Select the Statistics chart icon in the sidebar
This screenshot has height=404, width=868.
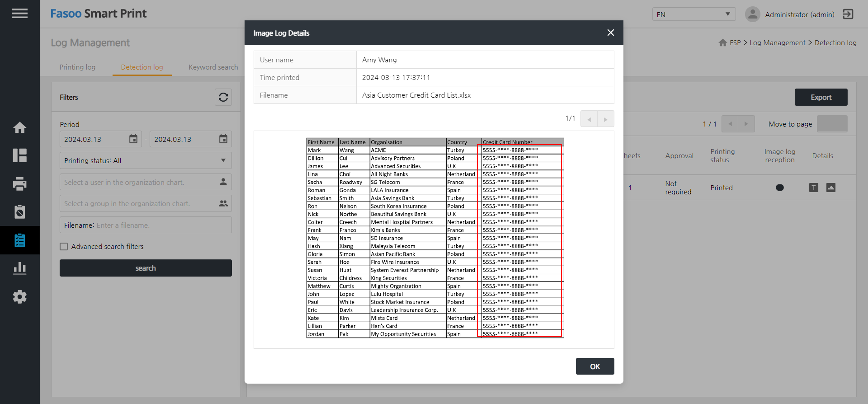point(19,268)
